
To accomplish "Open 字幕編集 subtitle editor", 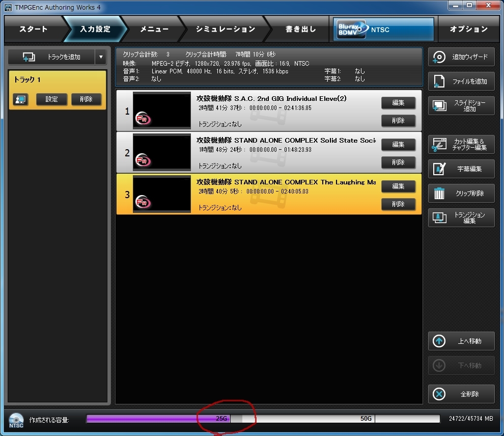I will (x=461, y=169).
